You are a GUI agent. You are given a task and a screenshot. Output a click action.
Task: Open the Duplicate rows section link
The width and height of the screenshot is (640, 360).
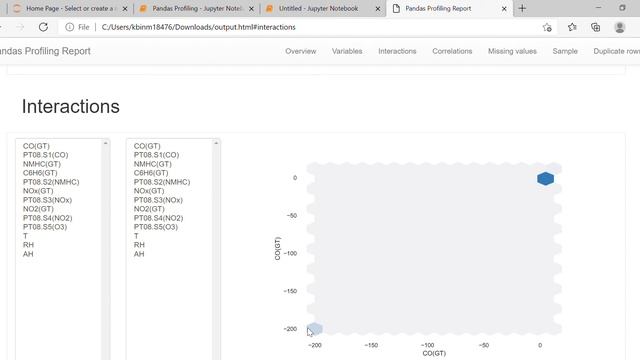(616, 51)
